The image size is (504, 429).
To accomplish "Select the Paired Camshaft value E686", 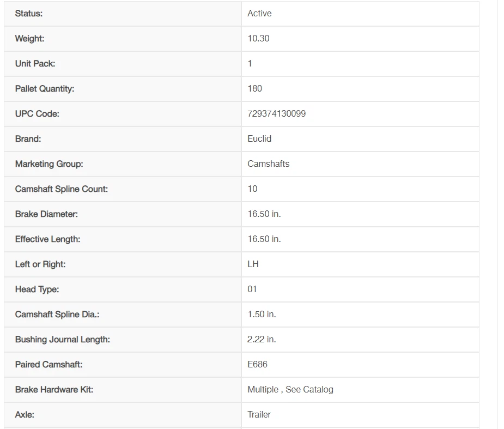I will click(x=257, y=365).
